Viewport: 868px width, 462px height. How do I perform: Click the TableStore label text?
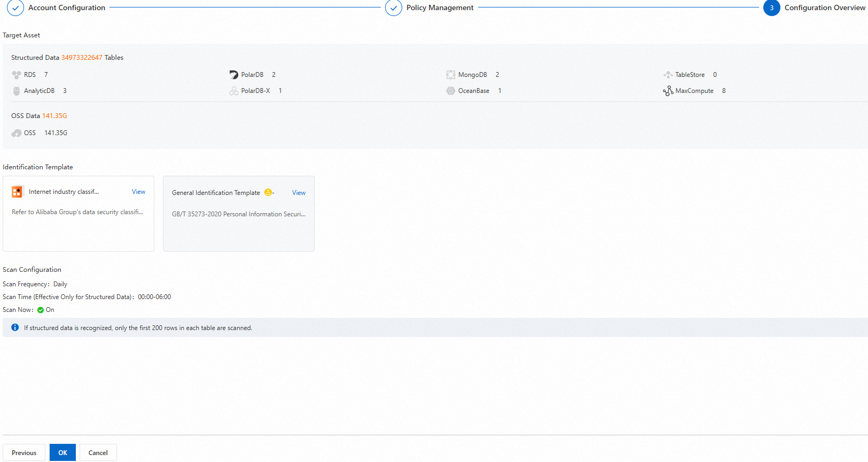tap(690, 75)
